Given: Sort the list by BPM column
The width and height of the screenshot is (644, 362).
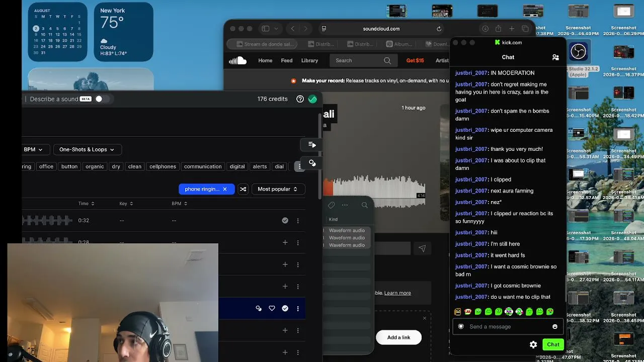Looking at the screenshot, I should tap(180, 204).
